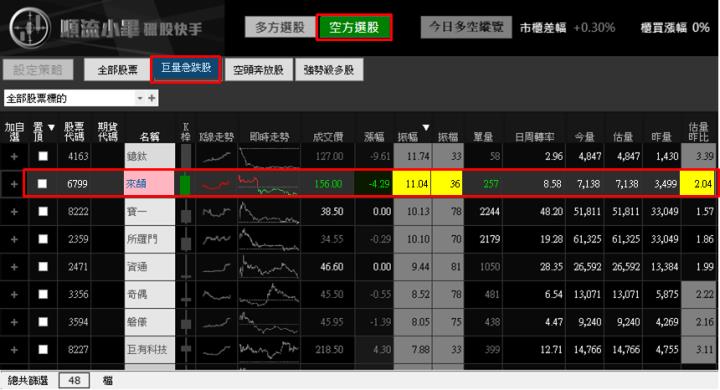Switch to 多方選股 tab
This screenshot has width=720, height=390.
[280, 27]
